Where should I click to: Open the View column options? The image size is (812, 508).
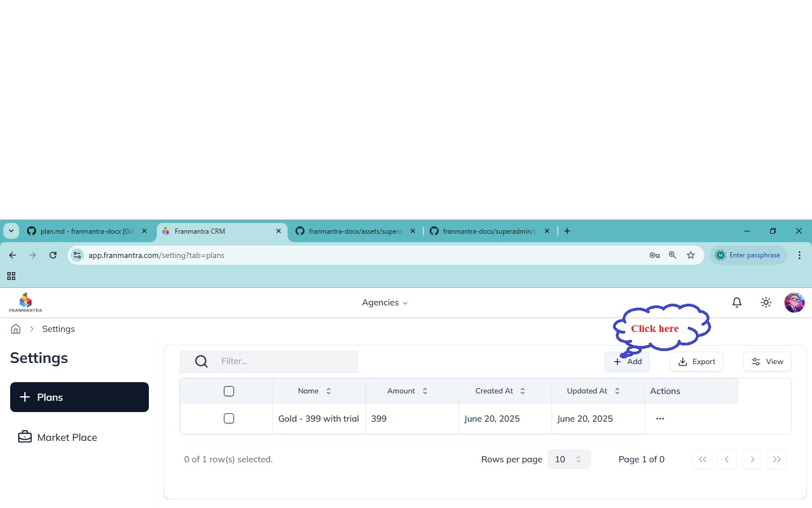(x=767, y=362)
